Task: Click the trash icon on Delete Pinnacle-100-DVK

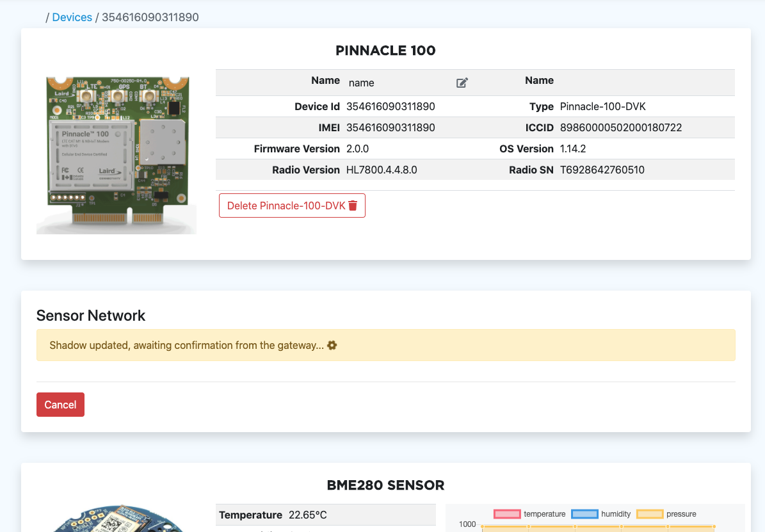Action: pyautogui.click(x=353, y=206)
